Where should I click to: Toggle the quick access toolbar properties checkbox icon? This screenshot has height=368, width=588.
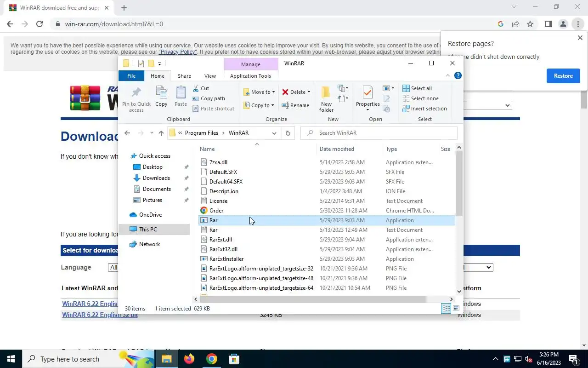coord(141,63)
